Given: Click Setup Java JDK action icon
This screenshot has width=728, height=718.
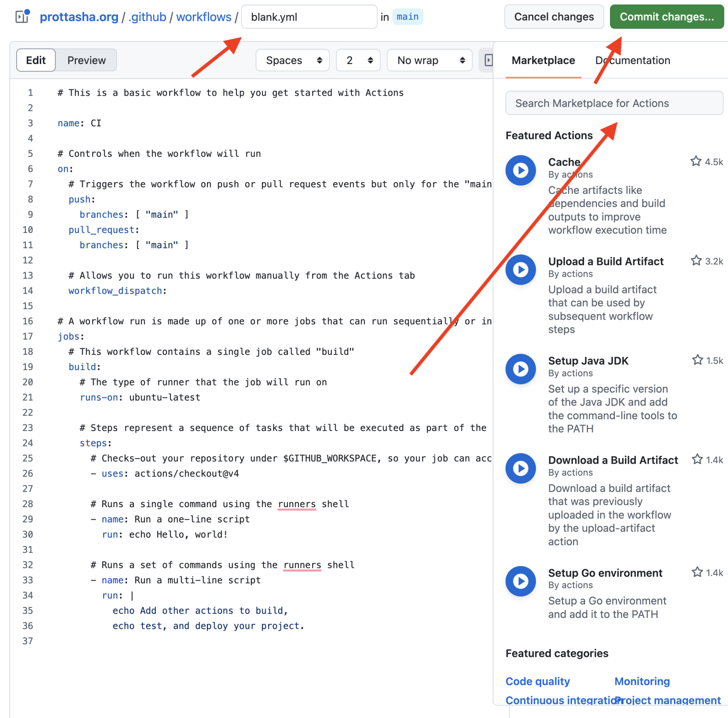Looking at the screenshot, I should pyautogui.click(x=520, y=369).
